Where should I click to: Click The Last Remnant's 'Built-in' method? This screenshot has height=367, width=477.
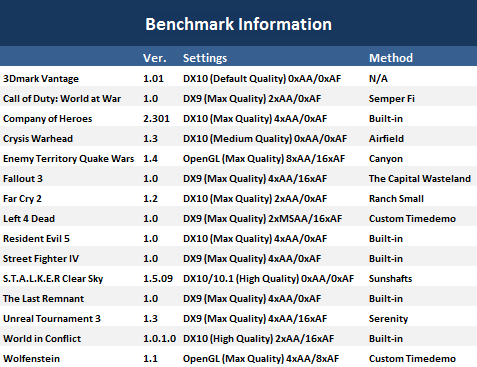click(x=386, y=299)
